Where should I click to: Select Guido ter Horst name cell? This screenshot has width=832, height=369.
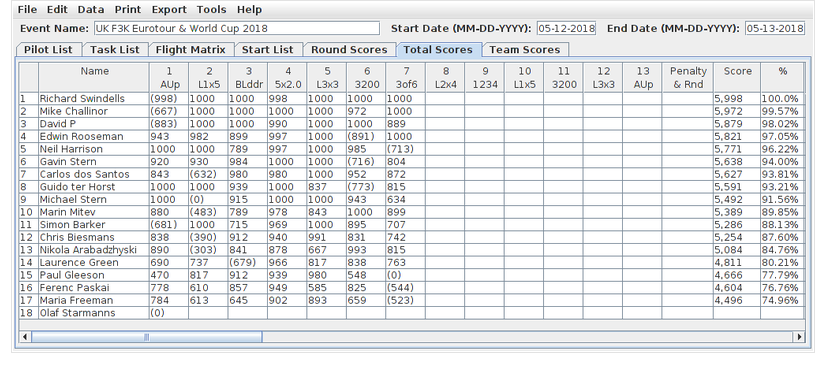click(94, 187)
